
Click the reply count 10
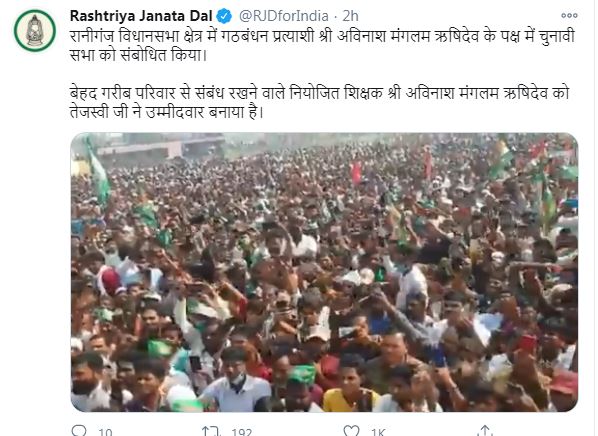[x=105, y=432]
